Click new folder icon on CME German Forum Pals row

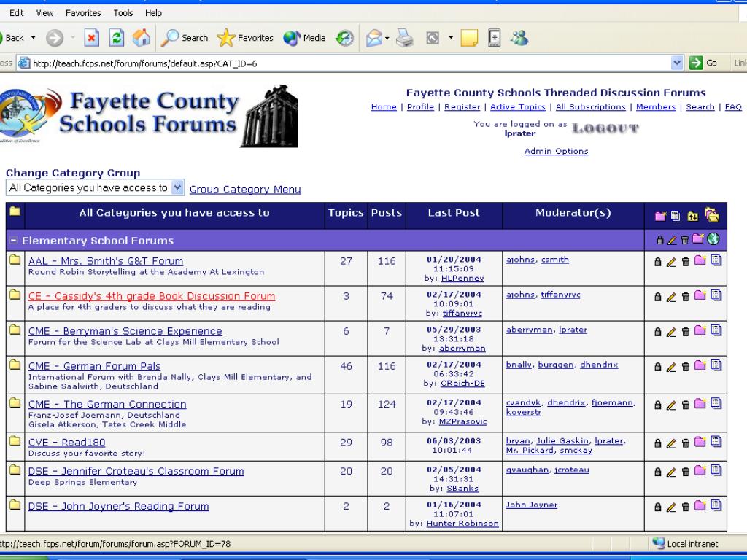click(700, 366)
